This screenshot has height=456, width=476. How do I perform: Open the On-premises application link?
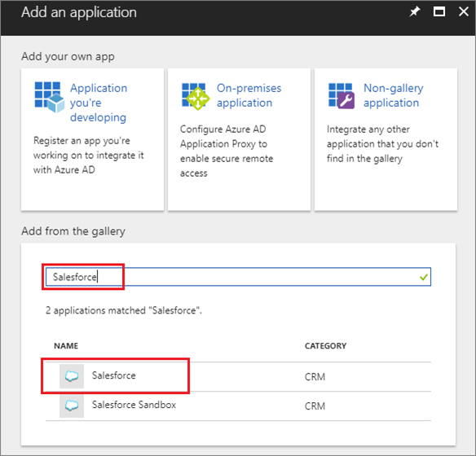point(249,95)
